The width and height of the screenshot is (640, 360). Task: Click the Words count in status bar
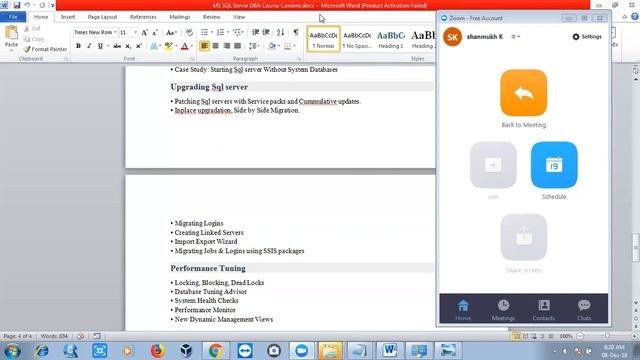54,336
